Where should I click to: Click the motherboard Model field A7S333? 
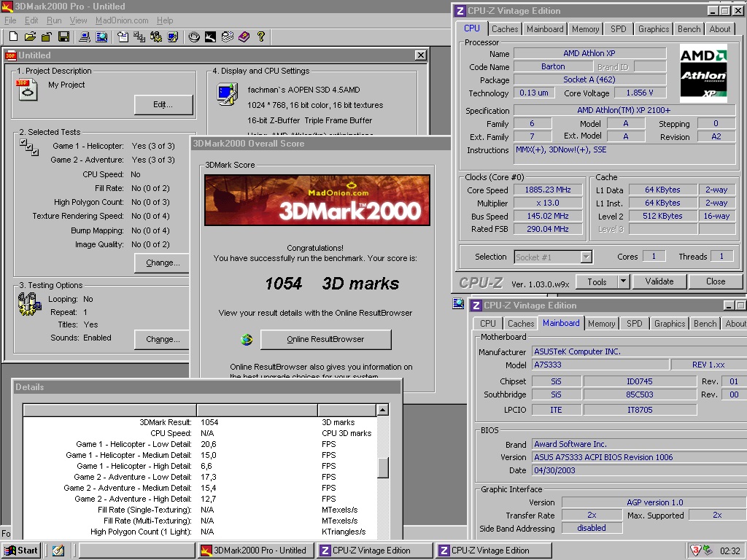click(600, 365)
